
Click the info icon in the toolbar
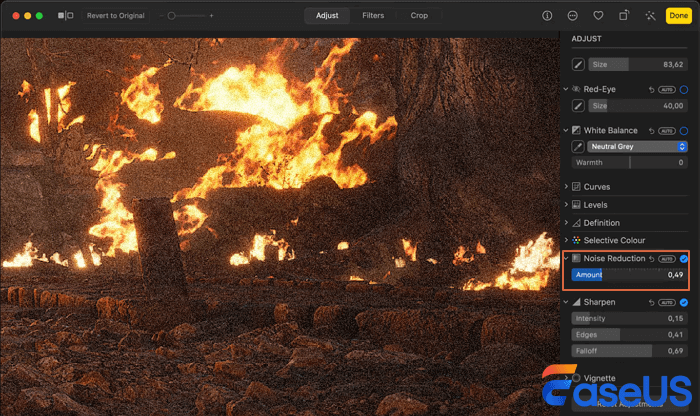coord(547,16)
